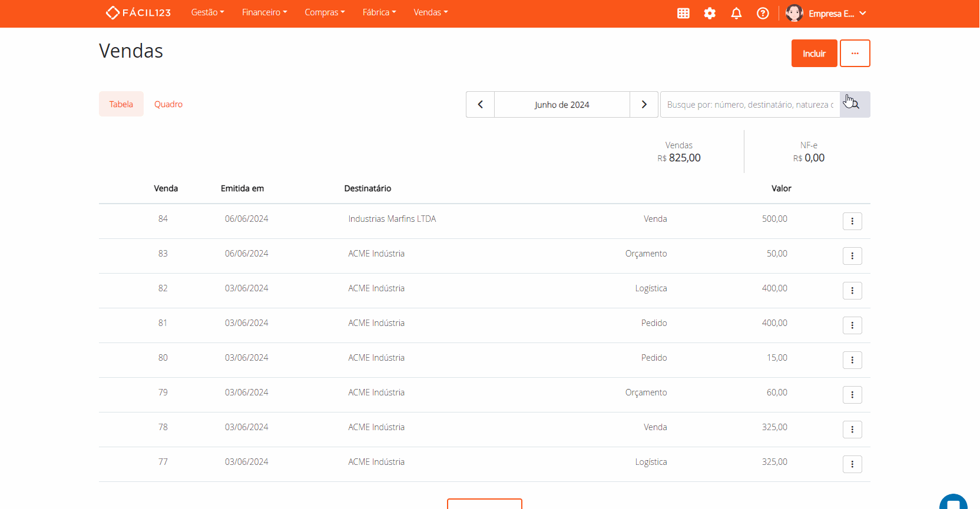The image size is (980, 509).
Task: Switch to the Quadro view tab
Action: [168, 104]
